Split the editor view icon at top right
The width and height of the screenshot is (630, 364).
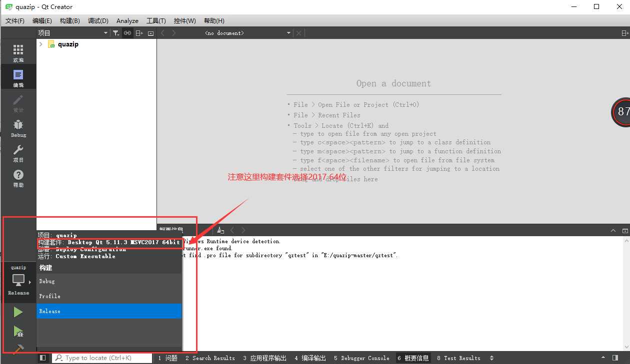(x=624, y=33)
